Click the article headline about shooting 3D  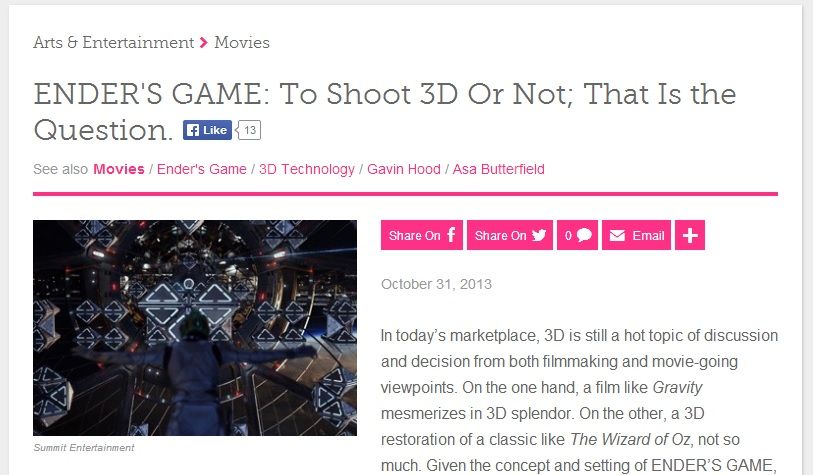(385, 111)
